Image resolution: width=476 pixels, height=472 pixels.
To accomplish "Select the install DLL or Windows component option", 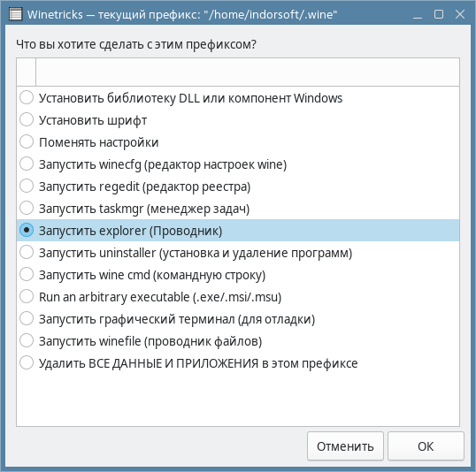I will coord(238,98).
